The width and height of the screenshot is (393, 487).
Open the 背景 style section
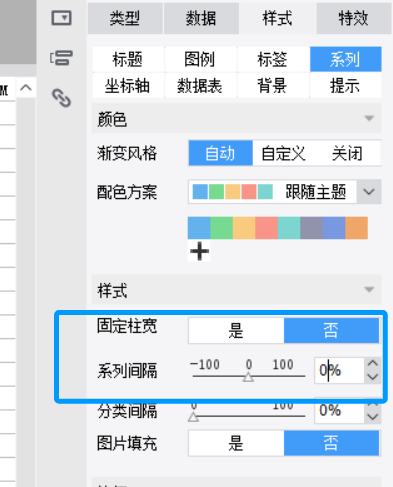point(273,86)
